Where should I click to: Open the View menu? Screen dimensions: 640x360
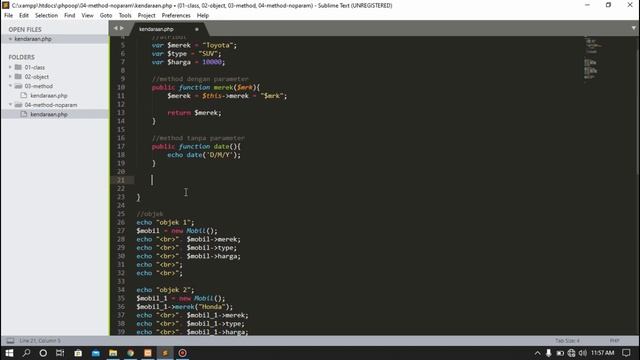(87, 16)
